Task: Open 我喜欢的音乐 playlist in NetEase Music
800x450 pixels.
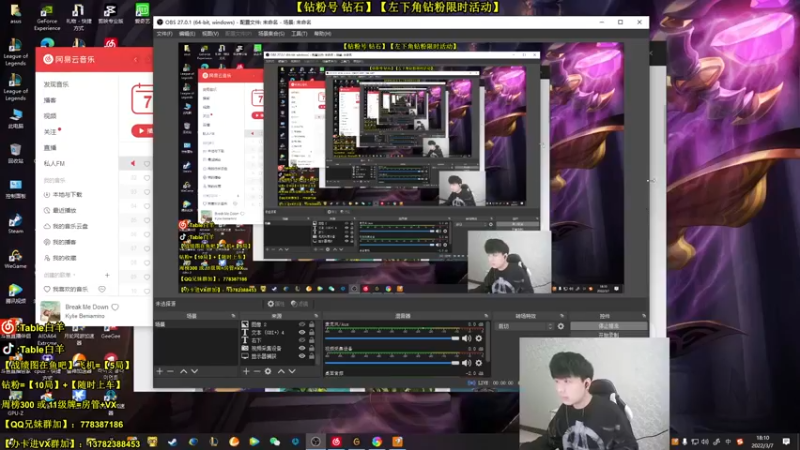Action: point(66,289)
